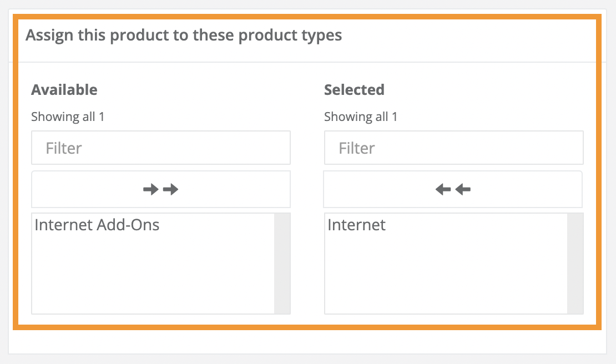
Task: Click the Showing all 1 text under Available
Action: pyautogui.click(x=68, y=117)
